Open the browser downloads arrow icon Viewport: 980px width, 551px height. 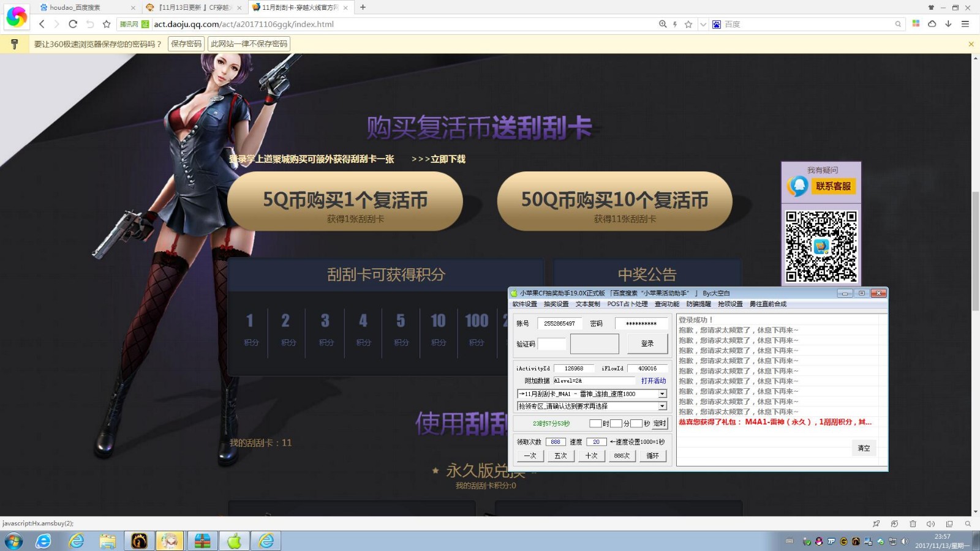[948, 24]
